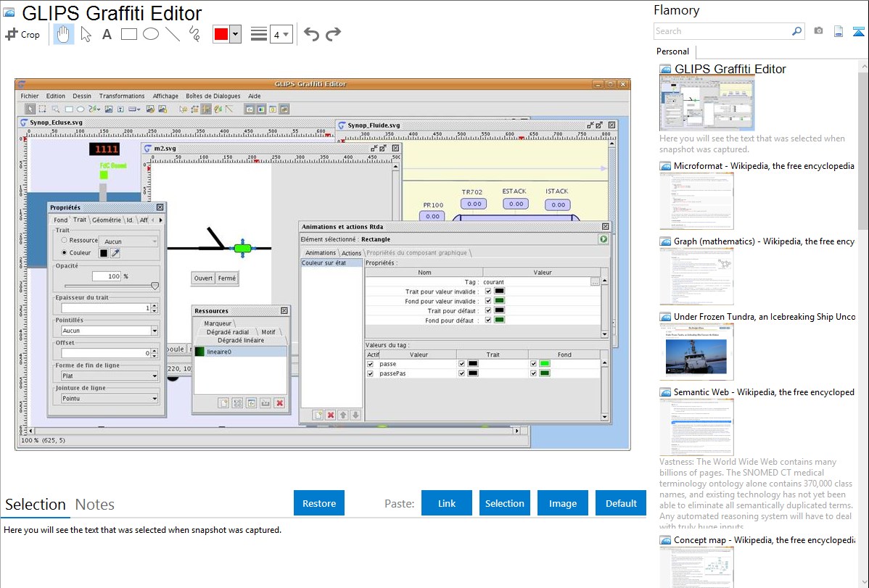Image resolution: width=869 pixels, height=588 pixels.
Task: Click the eyedropper color picker in Propriétés
Action: coord(115,253)
